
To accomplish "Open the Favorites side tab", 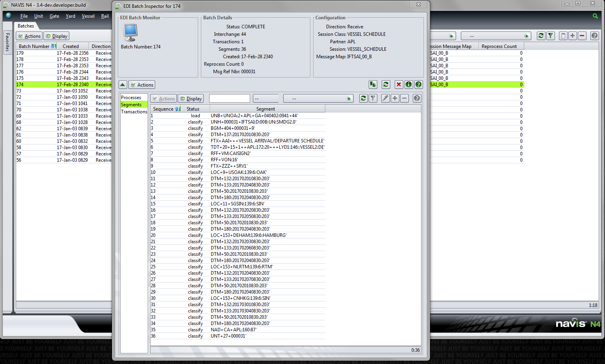I will point(7,42).
